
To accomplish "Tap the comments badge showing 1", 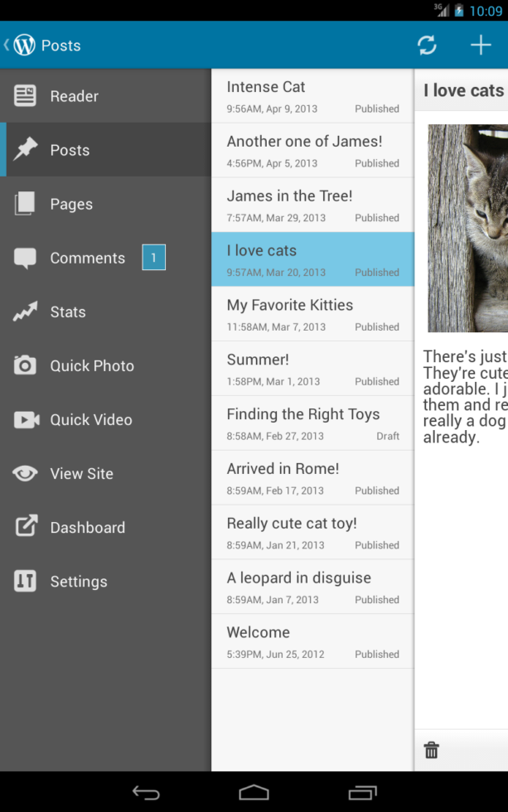I will coord(153,258).
